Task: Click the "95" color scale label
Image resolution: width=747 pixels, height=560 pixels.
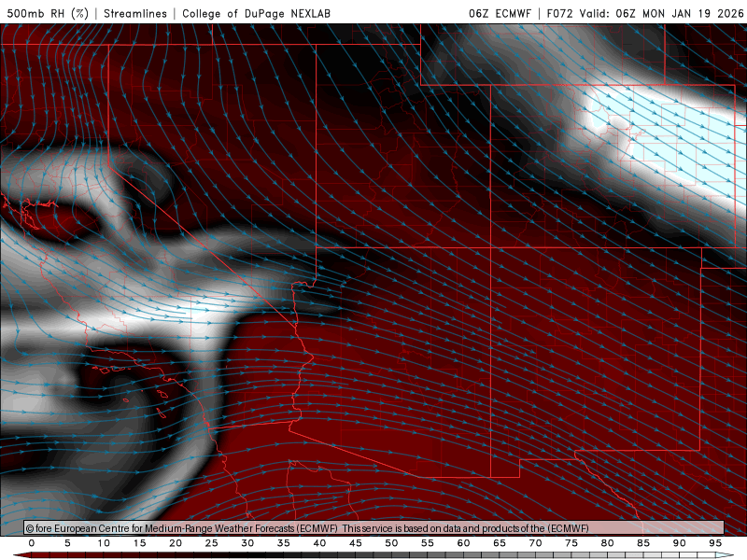Action: [x=715, y=543]
